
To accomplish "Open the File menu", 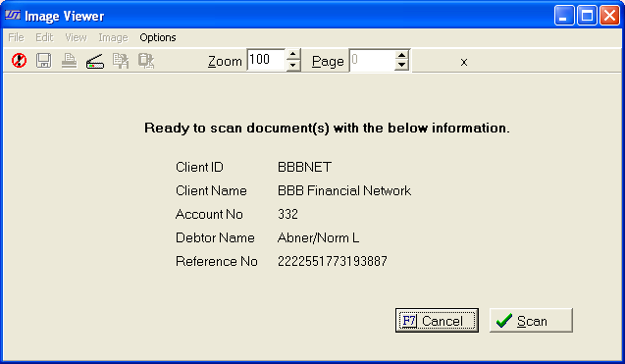I will click(x=17, y=37).
